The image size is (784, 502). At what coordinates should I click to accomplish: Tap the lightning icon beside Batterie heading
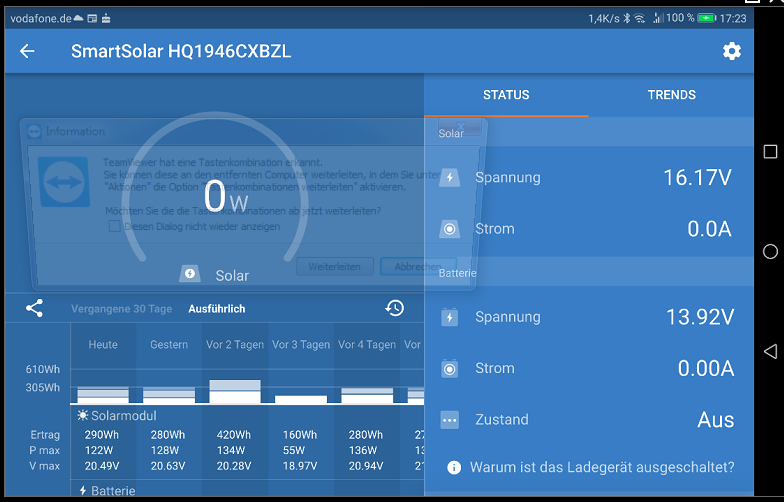pyautogui.click(x=83, y=490)
